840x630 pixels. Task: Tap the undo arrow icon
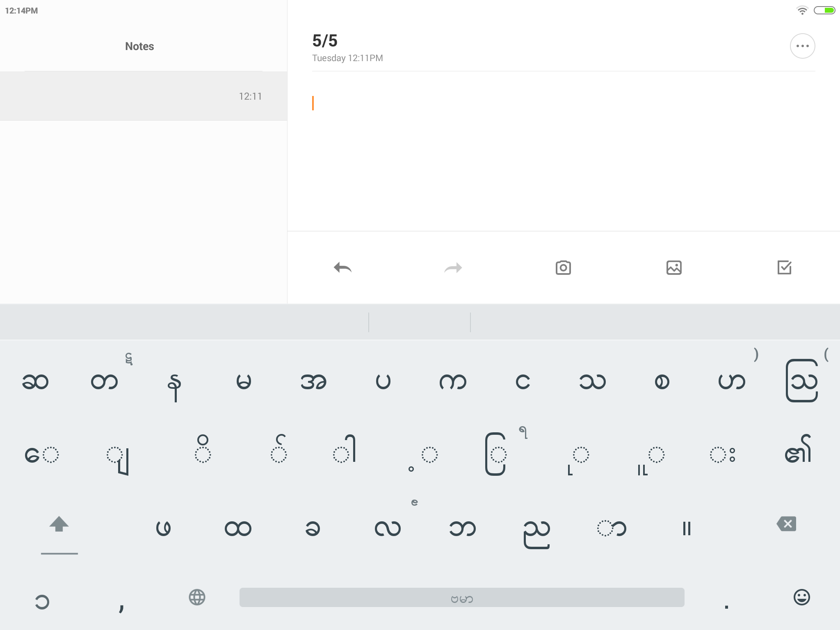pos(342,268)
